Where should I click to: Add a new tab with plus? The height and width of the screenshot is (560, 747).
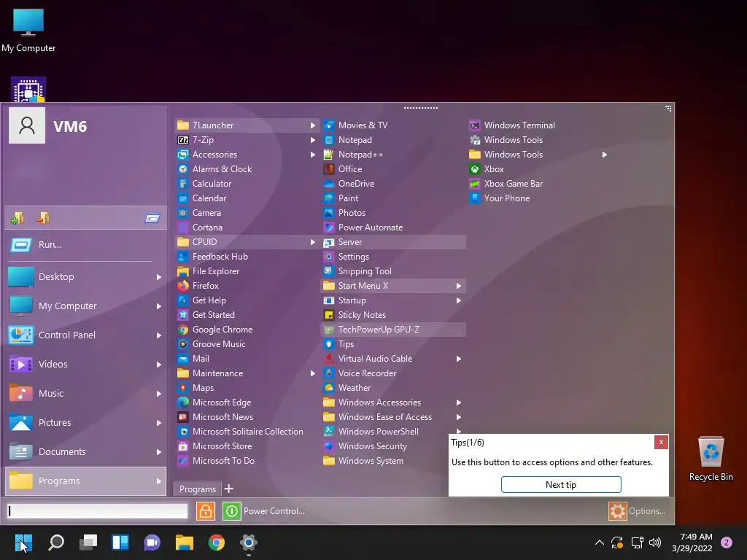click(228, 489)
